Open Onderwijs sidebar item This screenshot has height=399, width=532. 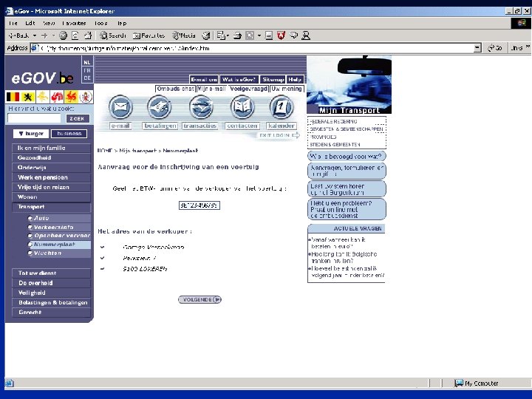[x=51, y=167]
